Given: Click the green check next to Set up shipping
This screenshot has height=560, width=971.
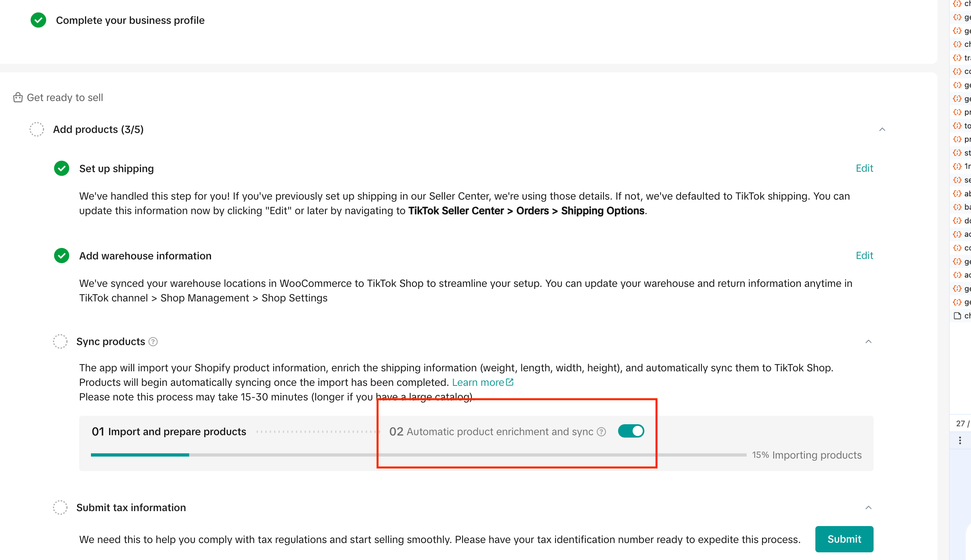Looking at the screenshot, I should coord(61,168).
